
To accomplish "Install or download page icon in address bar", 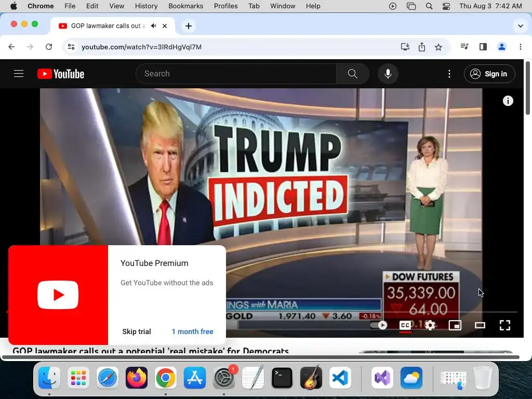I will click(405, 47).
